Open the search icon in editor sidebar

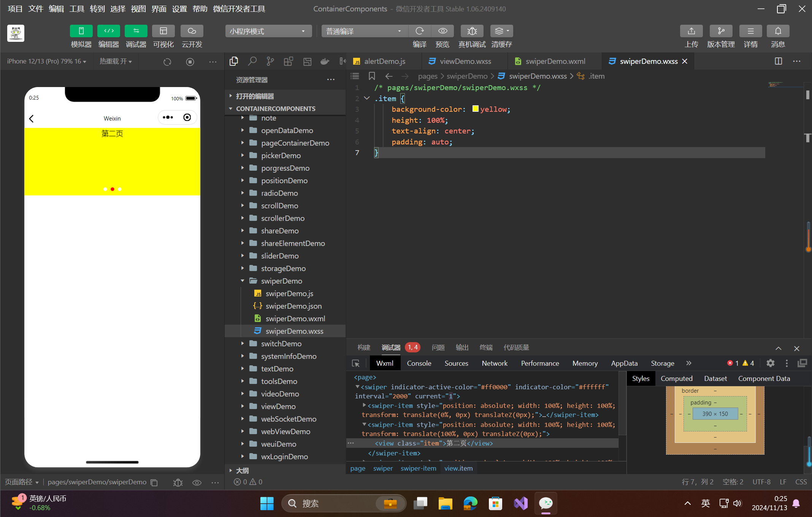coord(252,61)
